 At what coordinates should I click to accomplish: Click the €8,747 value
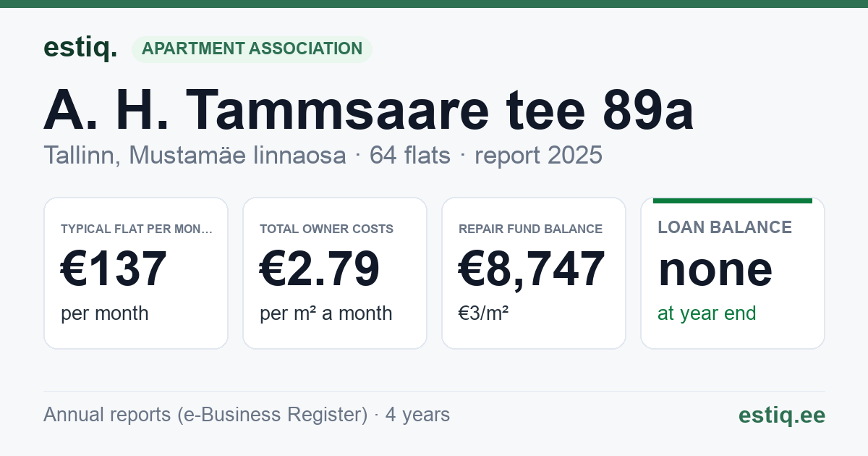click(x=532, y=269)
